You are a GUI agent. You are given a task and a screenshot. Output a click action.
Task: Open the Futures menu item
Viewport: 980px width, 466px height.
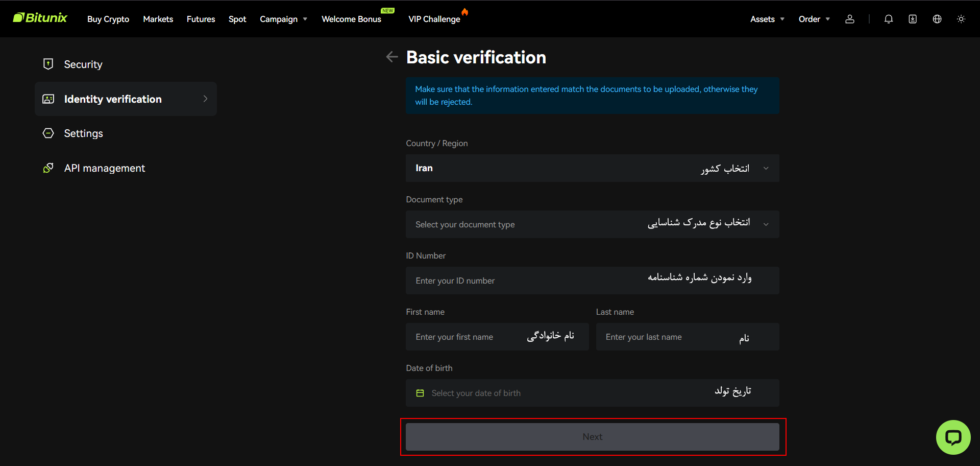click(201, 19)
